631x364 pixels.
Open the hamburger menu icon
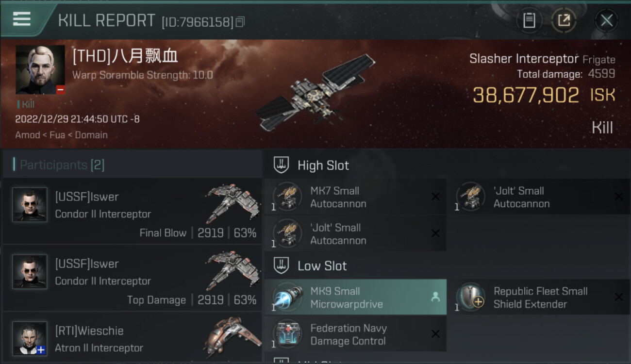pyautogui.click(x=21, y=19)
